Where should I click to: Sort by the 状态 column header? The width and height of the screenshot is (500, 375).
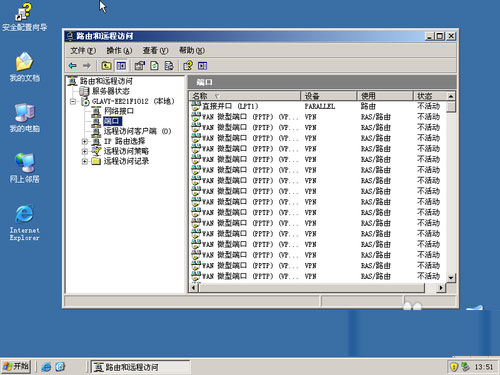430,96
